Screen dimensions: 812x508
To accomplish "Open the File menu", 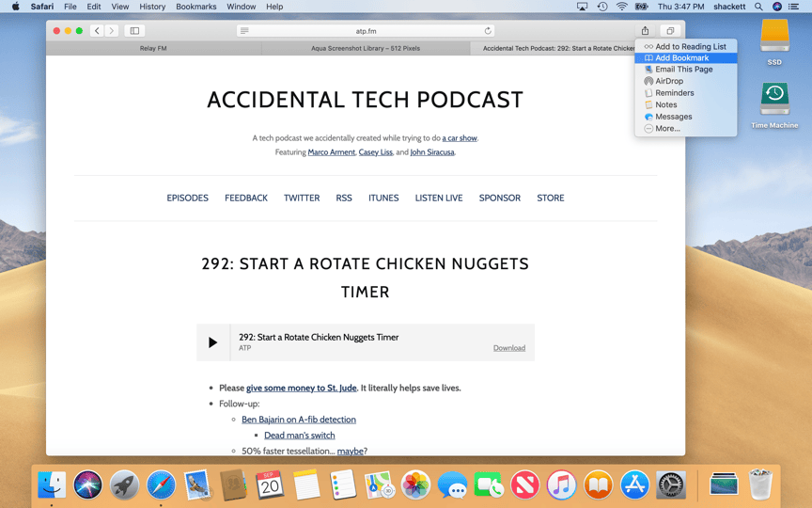I will click(70, 7).
